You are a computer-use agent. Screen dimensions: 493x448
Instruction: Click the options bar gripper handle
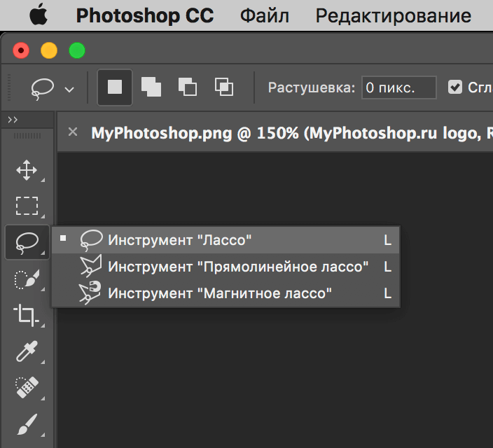pos(9,87)
